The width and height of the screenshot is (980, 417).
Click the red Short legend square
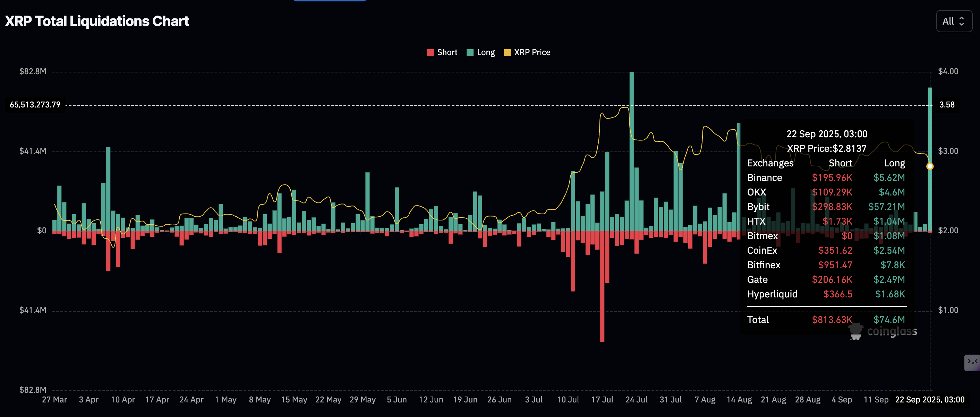(x=430, y=52)
